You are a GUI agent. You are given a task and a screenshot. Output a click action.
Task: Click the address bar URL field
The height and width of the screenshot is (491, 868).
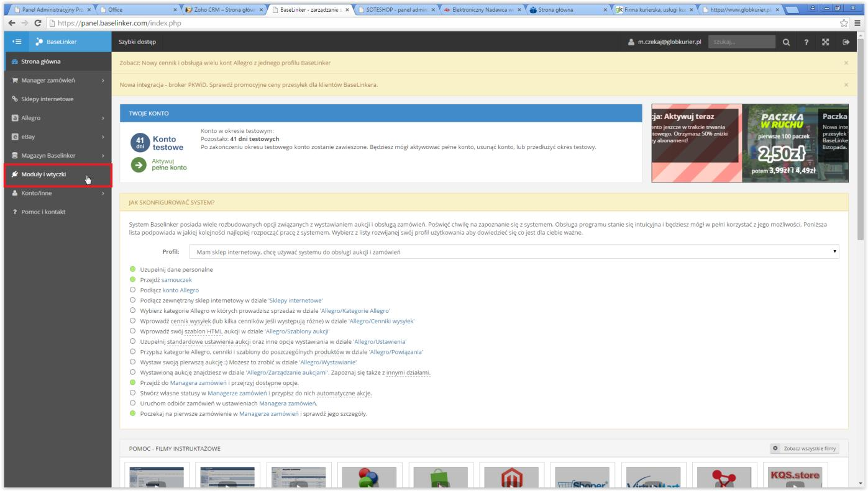tap(441, 23)
